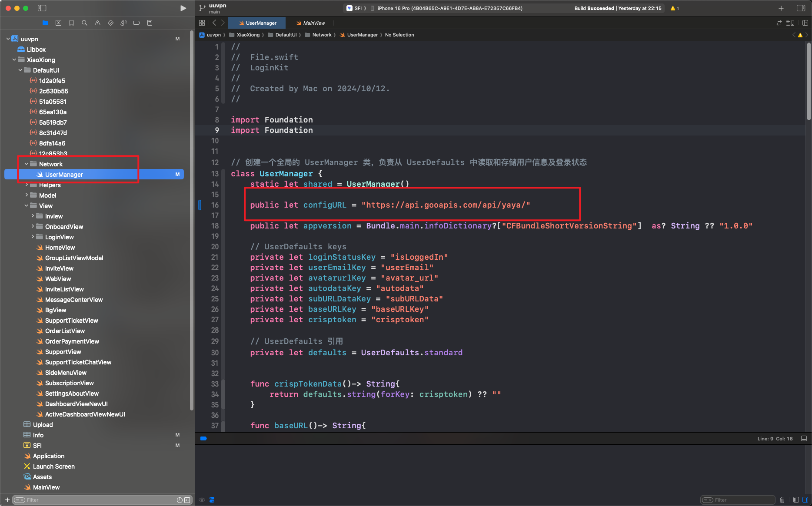Open the related items grid menu
The height and width of the screenshot is (506, 812).
202,23
